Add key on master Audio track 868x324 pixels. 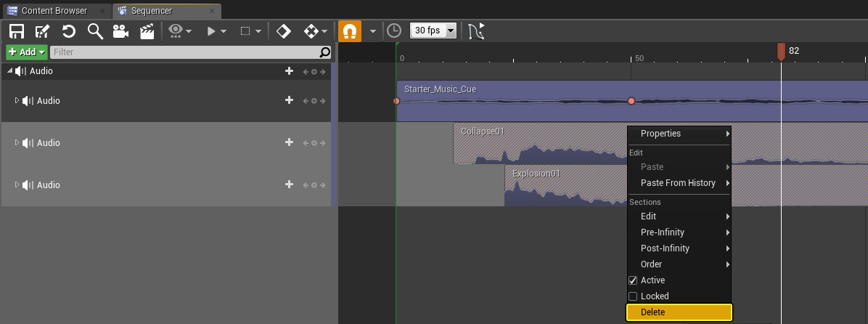314,71
